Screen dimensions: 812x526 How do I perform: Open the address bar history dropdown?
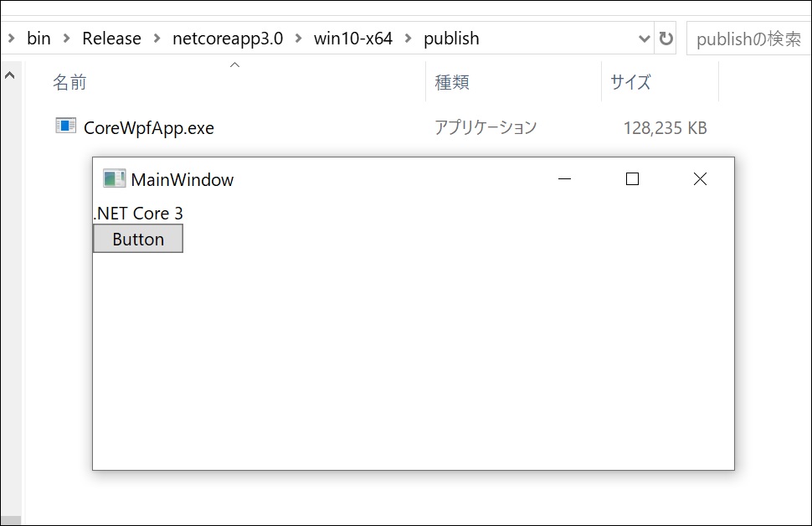click(644, 39)
